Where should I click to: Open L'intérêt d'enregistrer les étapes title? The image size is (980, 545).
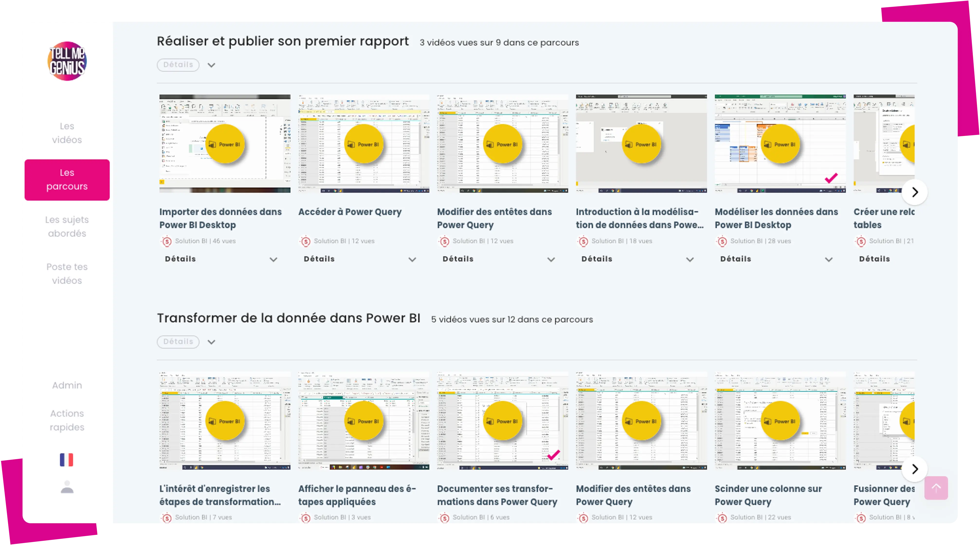coord(220,495)
